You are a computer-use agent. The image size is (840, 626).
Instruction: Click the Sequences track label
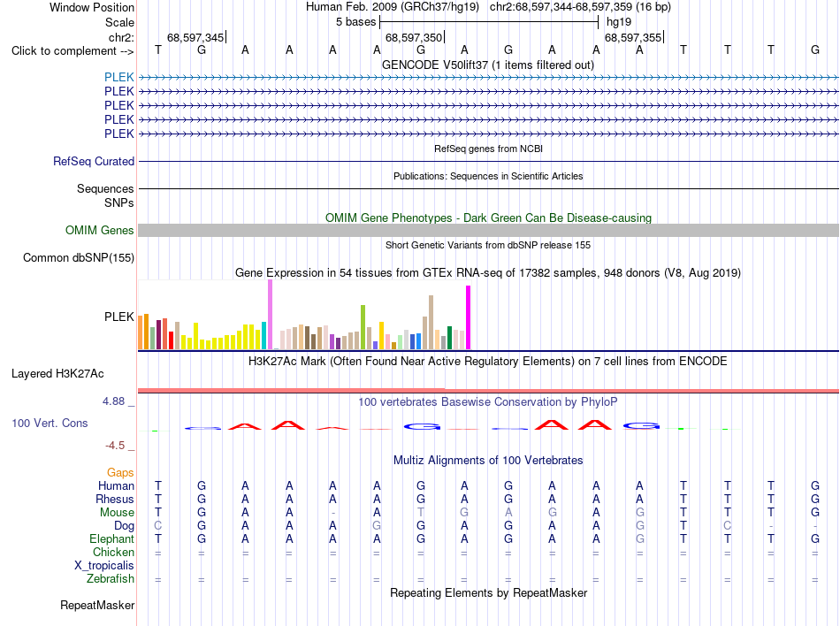[105, 188]
